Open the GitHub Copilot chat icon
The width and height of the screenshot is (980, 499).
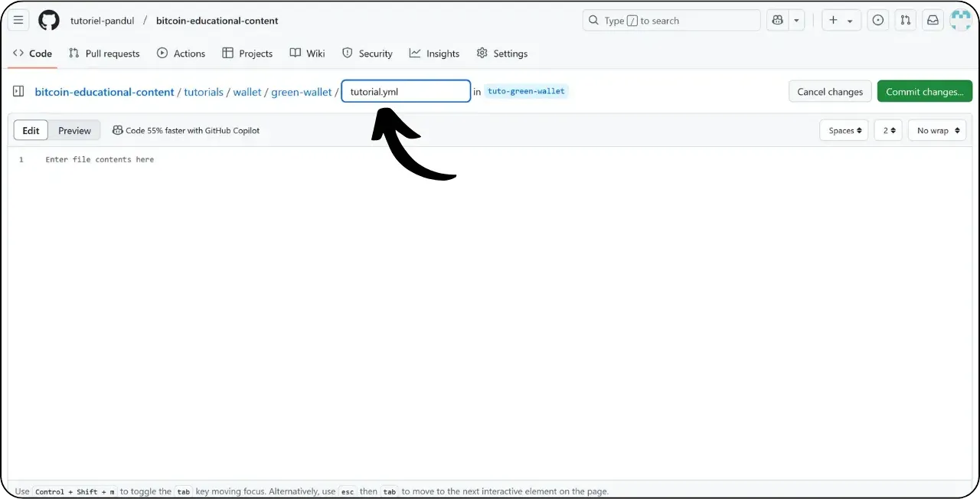776,20
